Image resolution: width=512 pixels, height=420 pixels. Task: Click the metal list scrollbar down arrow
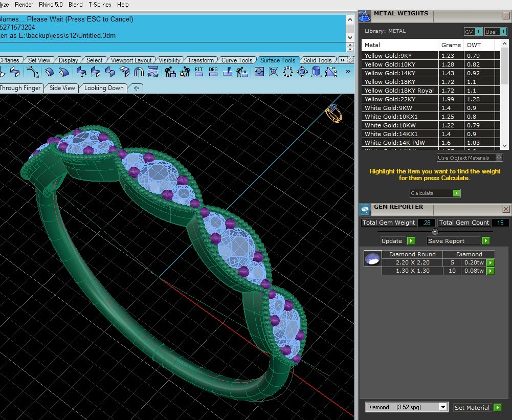pyautogui.click(x=504, y=146)
